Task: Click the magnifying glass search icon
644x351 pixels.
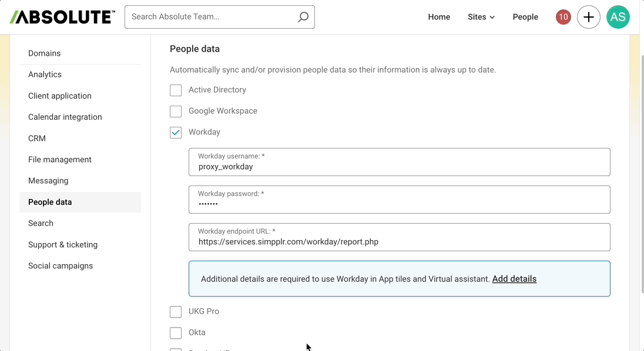Action: coord(303,17)
